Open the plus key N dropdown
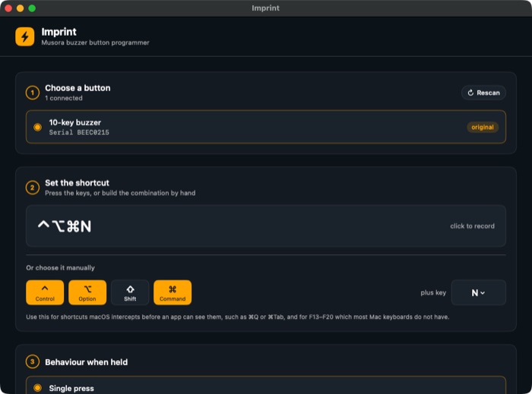The image size is (532, 394). pos(478,293)
